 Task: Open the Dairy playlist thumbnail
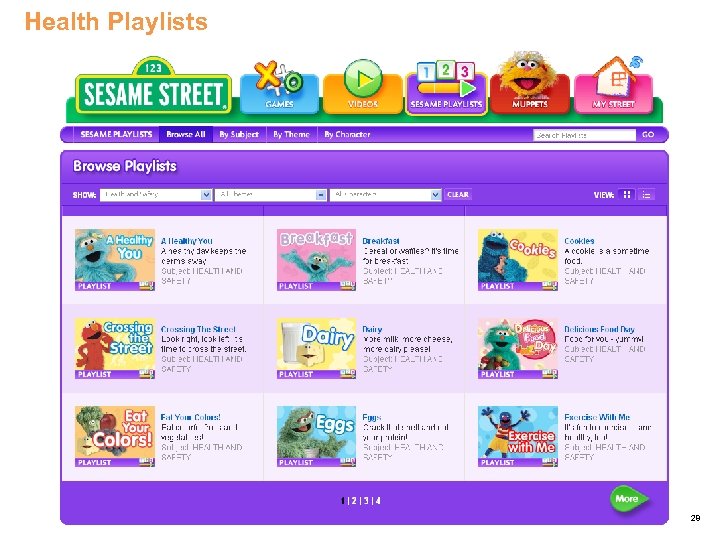(316, 348)
